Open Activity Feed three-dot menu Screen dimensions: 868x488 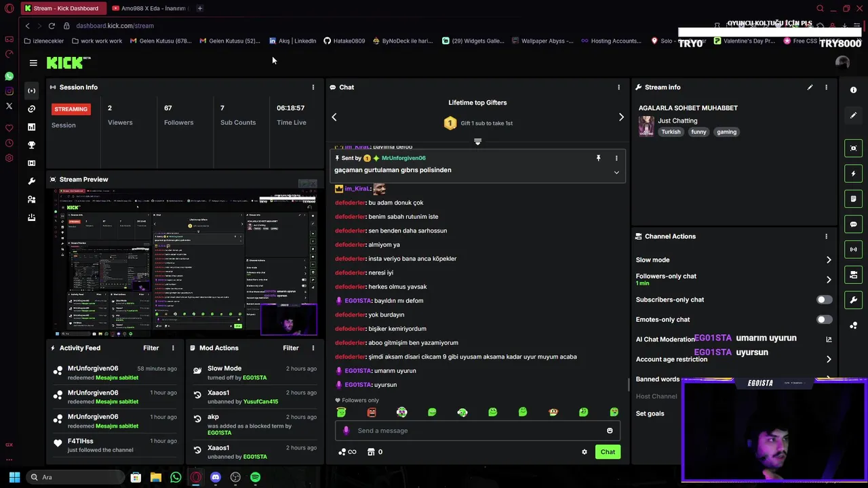pyautogui.click(x=173, y=348)
